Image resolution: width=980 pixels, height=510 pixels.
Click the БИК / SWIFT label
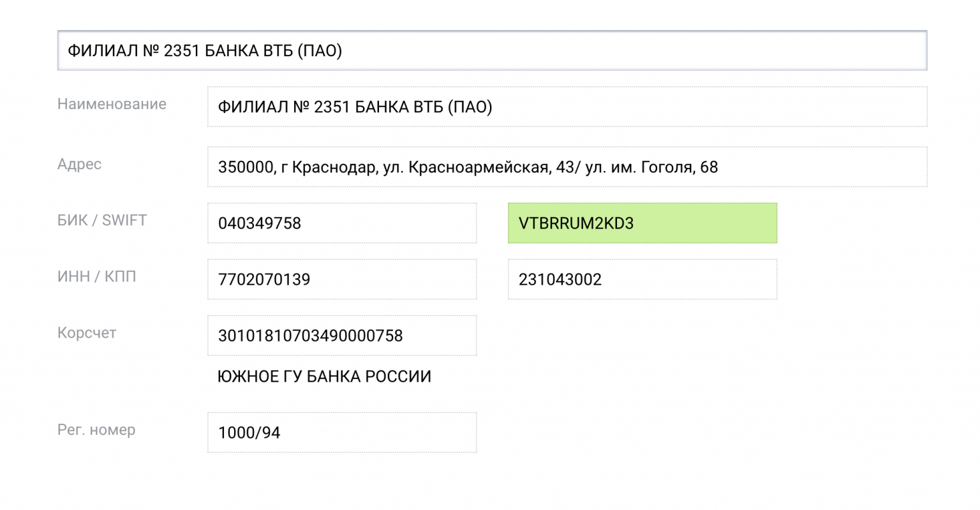pyautogui.click(x=101, y=220)
